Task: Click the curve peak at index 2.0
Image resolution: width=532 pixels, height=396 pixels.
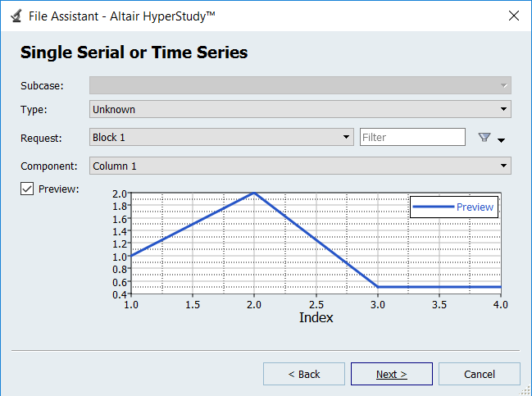Action: click(x=254, y=193)
